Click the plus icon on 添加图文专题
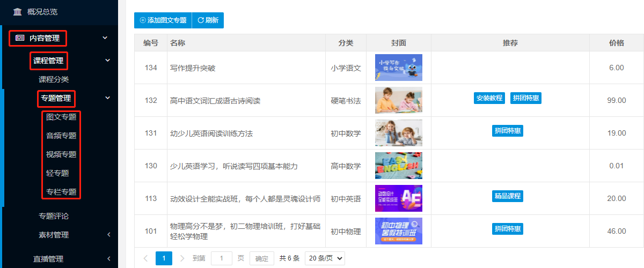The image size is (644, 268). pos(143,20)
